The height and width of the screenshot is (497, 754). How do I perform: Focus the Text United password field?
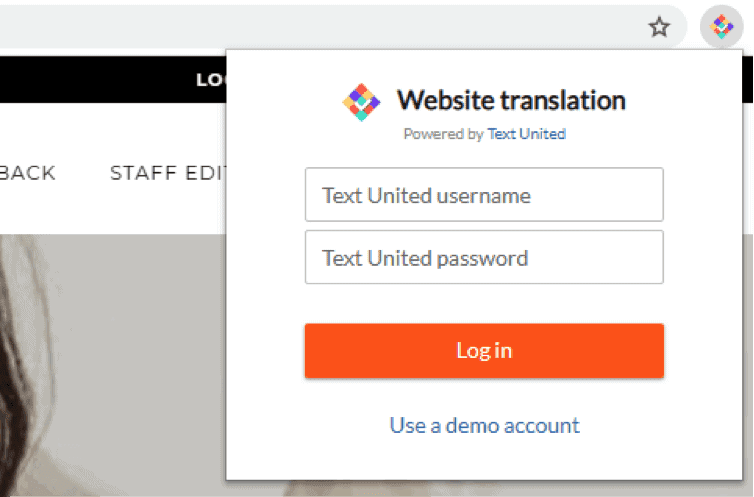point(484,257)
